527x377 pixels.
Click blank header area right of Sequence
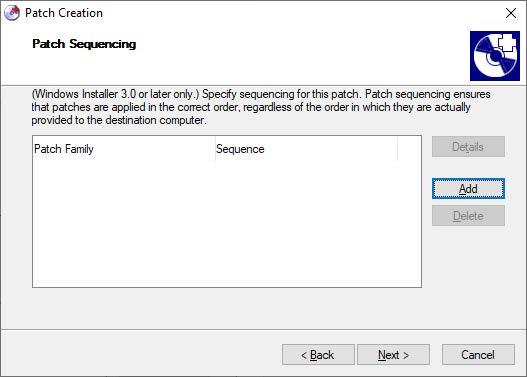pyautogui.click(x=409, y=149)
